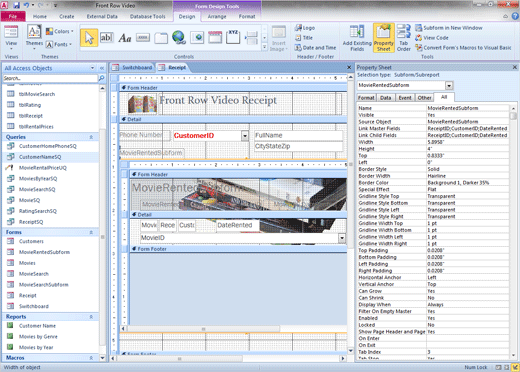
Task: Expand the MovieRentedSubform selection dropdown
Action: click(449, 86)
